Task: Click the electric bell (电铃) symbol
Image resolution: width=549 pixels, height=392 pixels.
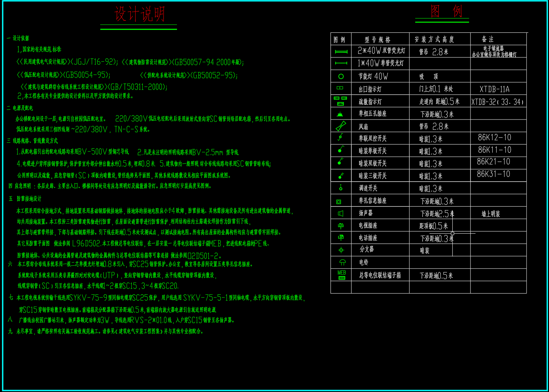Action: (x=342, y=263)
